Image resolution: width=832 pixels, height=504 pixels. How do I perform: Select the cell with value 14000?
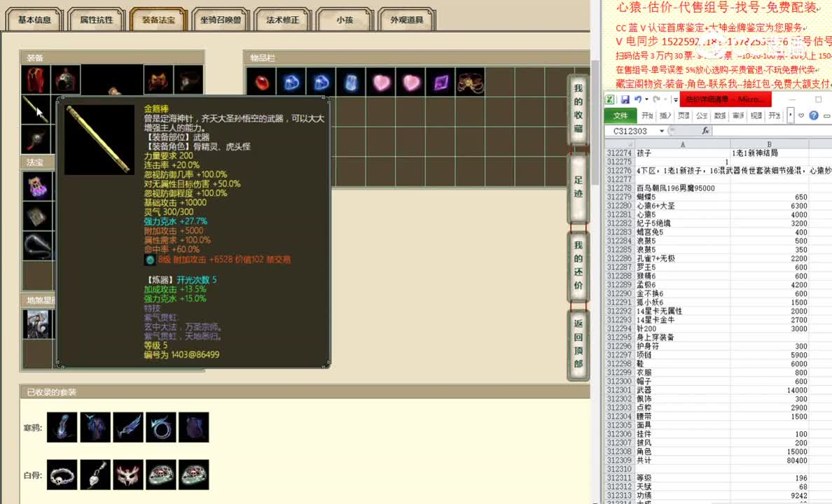coord(770,390)
